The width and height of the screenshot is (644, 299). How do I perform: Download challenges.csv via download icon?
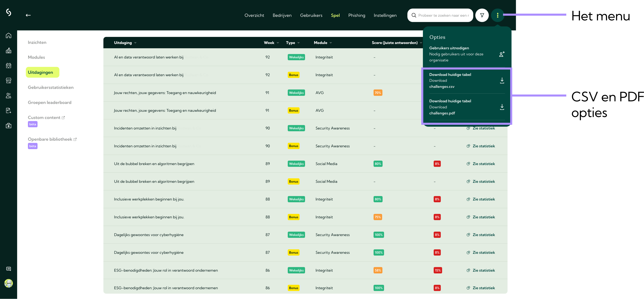tap(502, 80)
